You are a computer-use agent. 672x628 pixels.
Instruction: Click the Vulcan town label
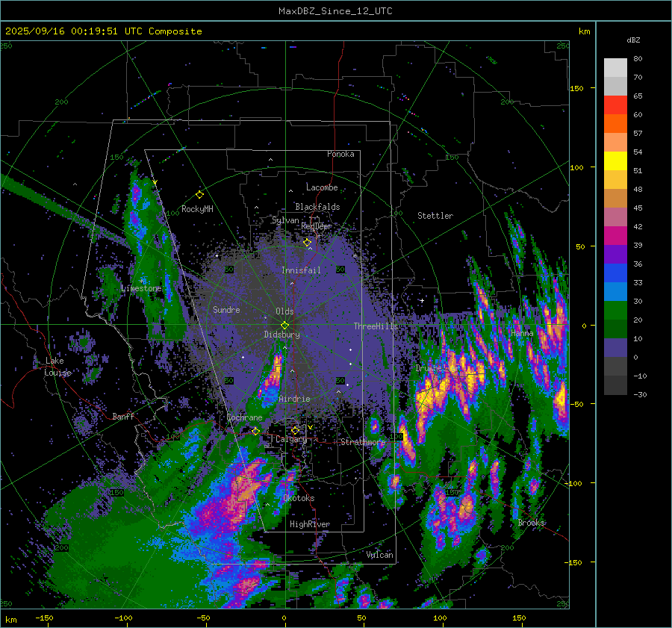pos(379,555)
